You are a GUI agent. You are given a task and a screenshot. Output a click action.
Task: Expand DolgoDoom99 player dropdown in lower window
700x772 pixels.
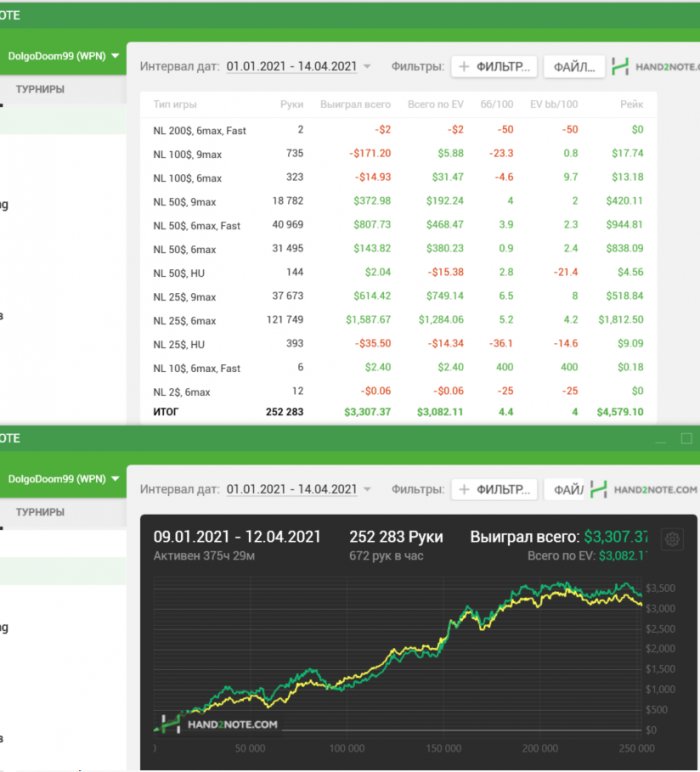(x=116, y=478)
